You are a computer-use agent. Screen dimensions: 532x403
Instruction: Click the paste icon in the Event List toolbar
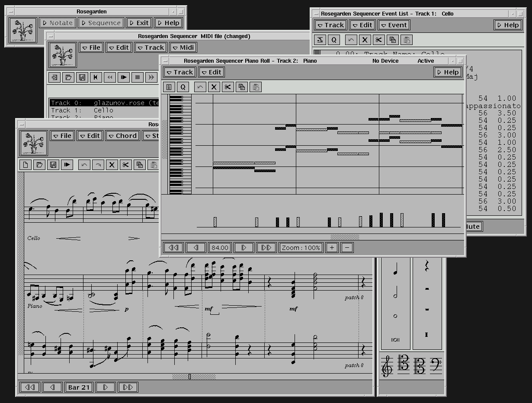406,40
